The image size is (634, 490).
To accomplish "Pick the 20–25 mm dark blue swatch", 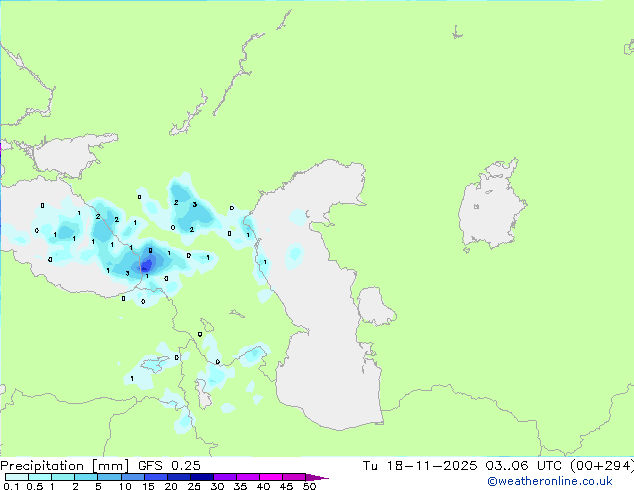I will 179,477.
